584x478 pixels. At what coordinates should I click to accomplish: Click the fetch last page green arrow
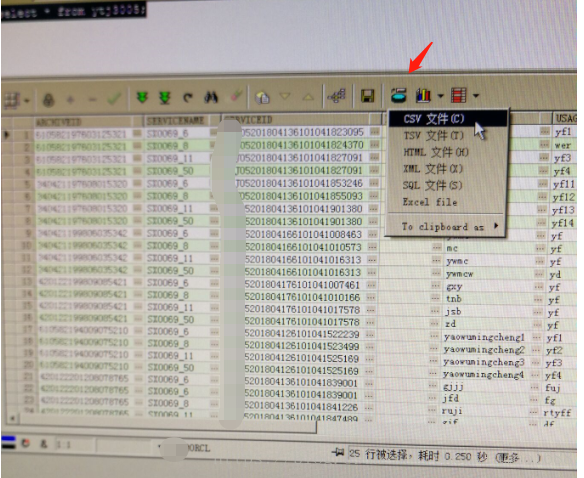[165, 98]
